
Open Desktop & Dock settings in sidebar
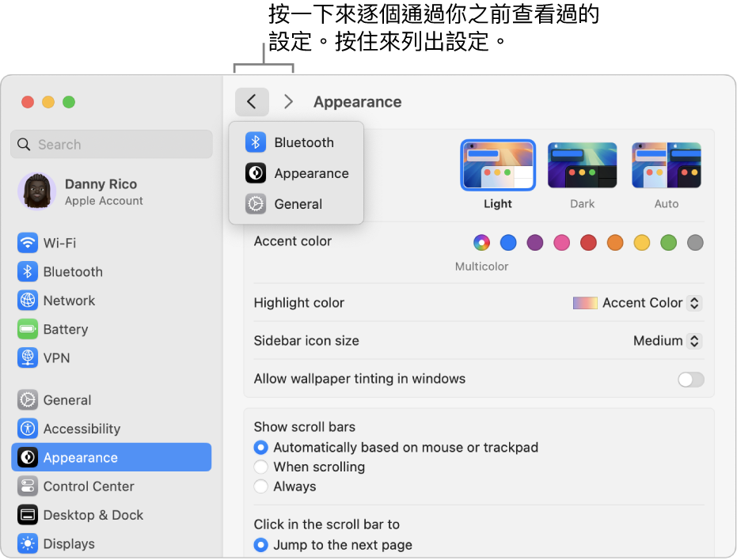point(112,515)
